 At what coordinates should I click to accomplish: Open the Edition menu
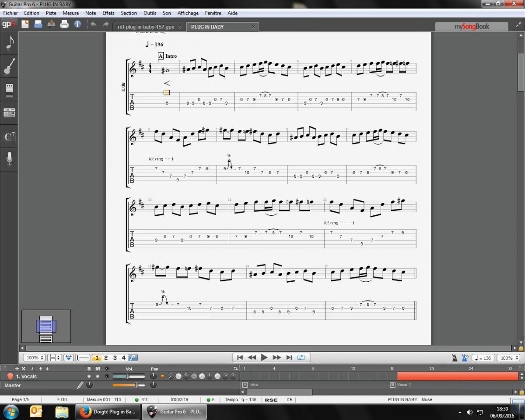point(31,13)
